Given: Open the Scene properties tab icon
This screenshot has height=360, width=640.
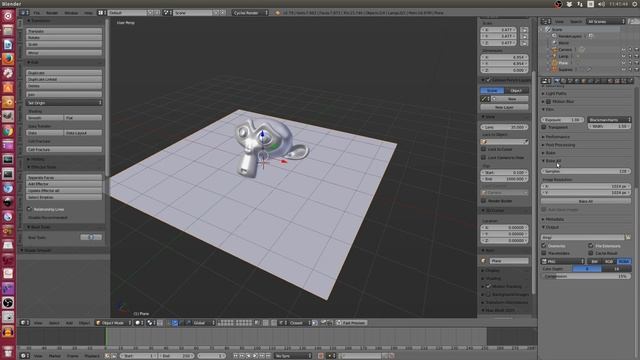Looking at the screenshot, I should [570, 81].
